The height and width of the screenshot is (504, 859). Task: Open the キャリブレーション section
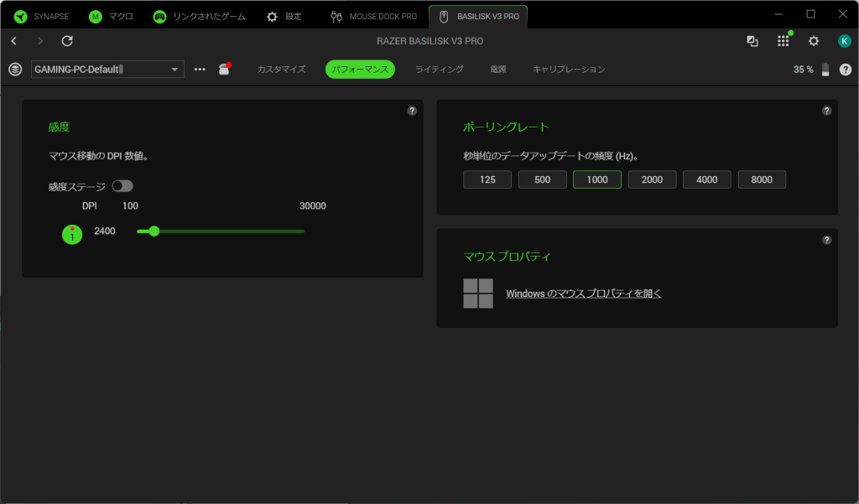[x=569, y=70]
